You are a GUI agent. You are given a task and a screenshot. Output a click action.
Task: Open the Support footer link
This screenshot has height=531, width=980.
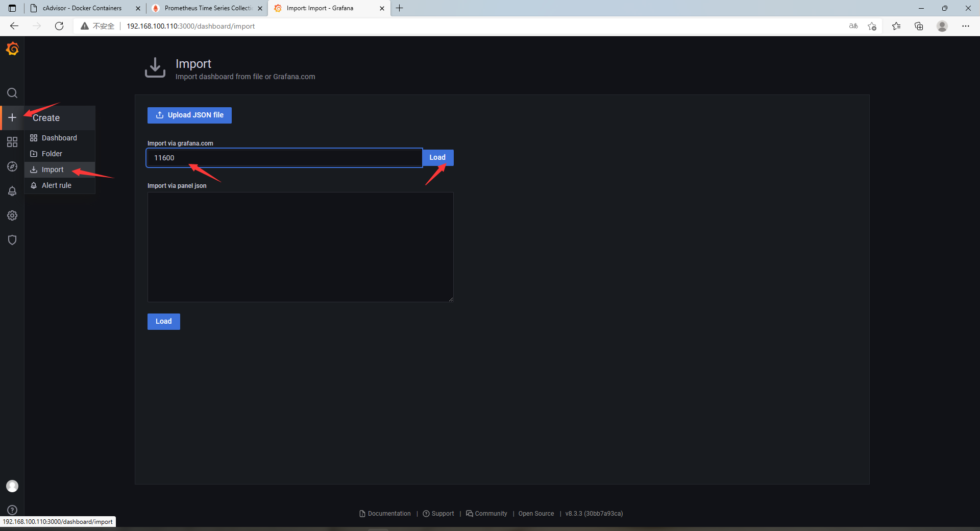pos(438,514)
